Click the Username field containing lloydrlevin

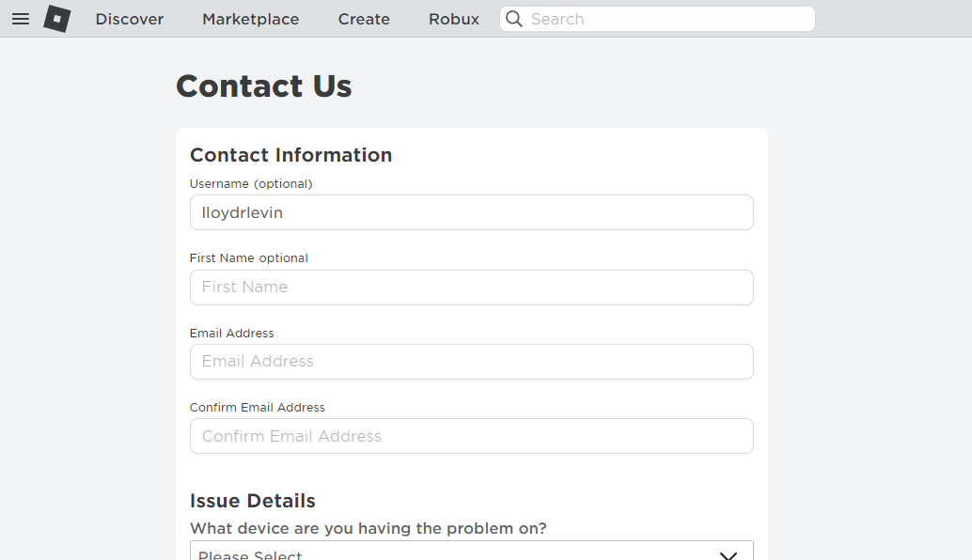(x=471, y=212)
